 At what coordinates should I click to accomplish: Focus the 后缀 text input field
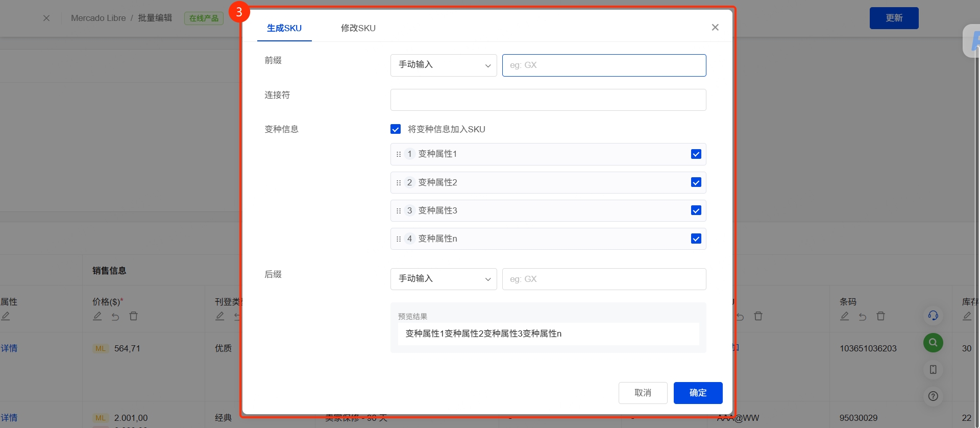click(604, 279)
